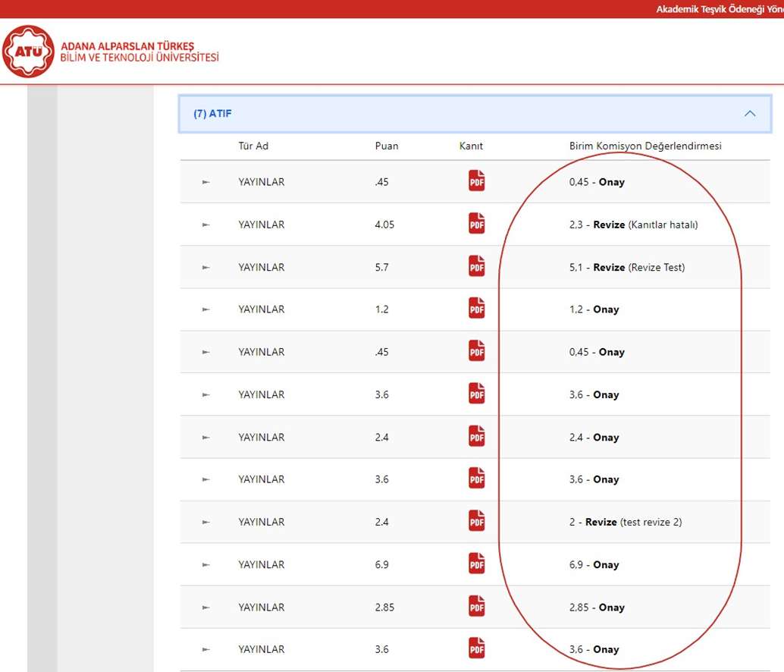The width and height of the screenshot is (784, 672).
Task: Open the PDF for the test revize 2 row
Action: point(476,521)
